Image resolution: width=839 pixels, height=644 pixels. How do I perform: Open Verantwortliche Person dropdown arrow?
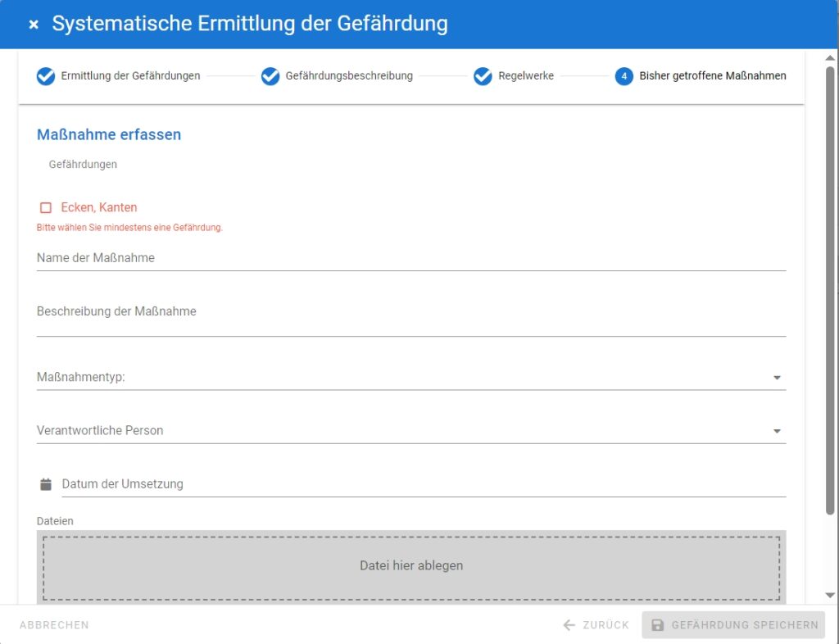[777, 431]
